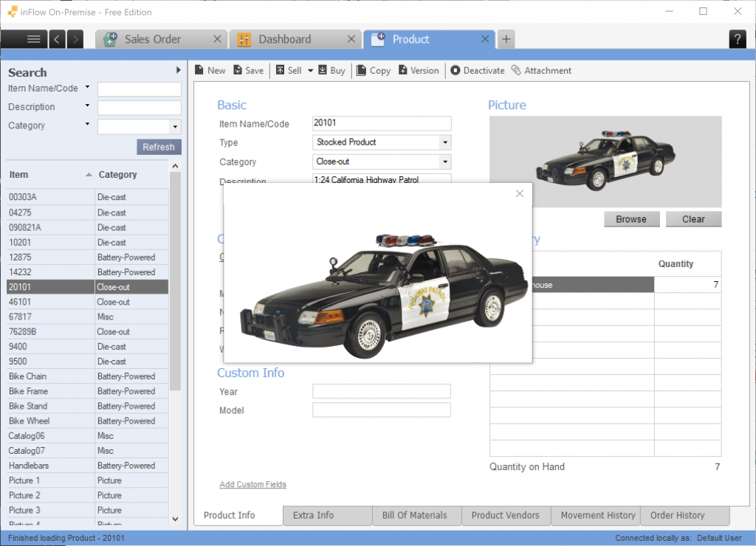This screenshot has width=756, height=546.
Task: Close the Product tab
Action: click(x=485, y=39)
